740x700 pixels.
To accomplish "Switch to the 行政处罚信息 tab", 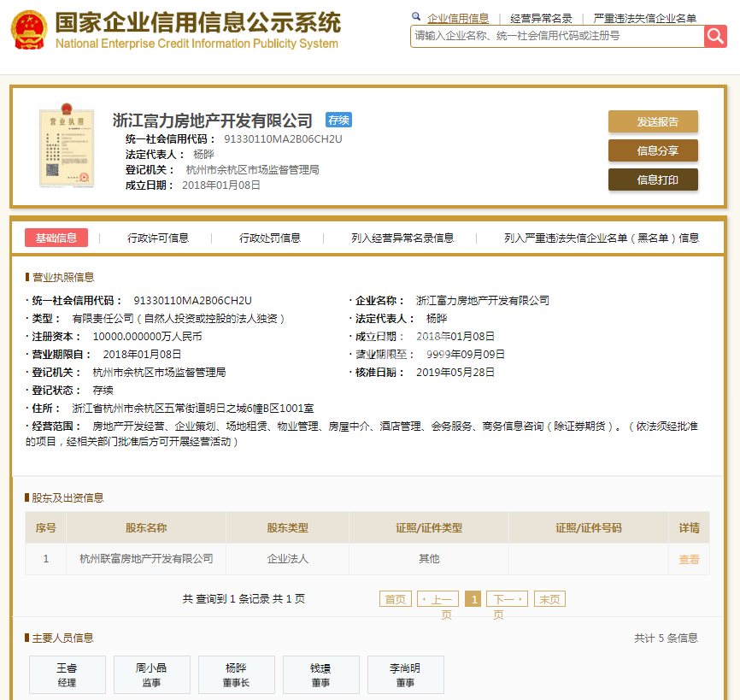I will (269, 238).
